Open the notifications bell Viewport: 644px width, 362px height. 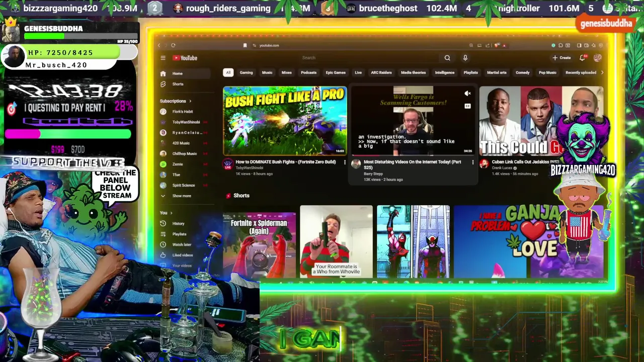pyautogui.click(x=583, y=58)
